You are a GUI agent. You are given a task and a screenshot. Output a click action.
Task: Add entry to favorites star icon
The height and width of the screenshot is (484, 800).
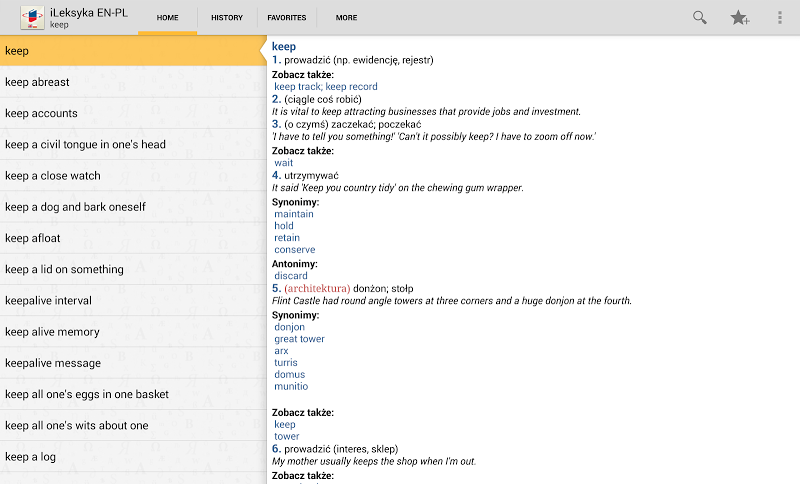click(x=740, y=17)
